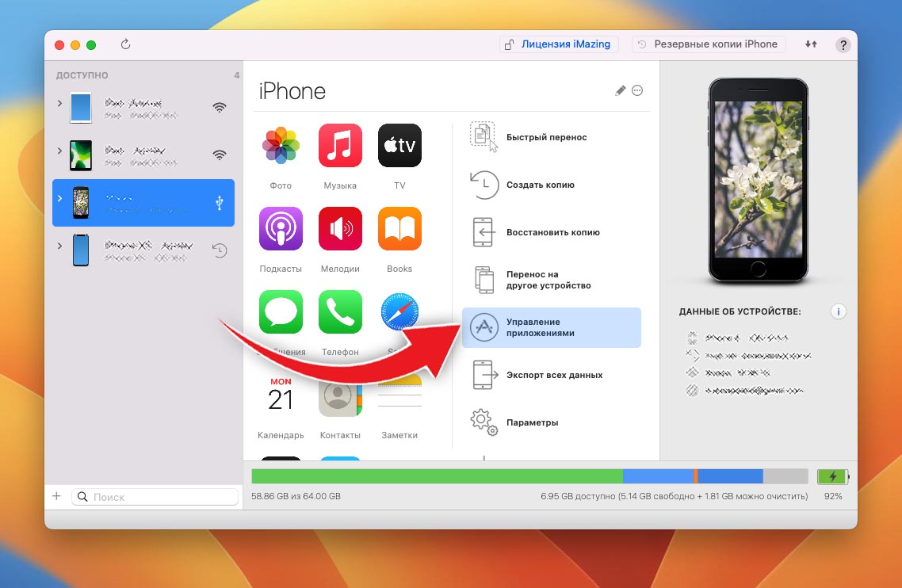Open the Calendar (Календарь) icon
Image resolution: width=902 pixels, height=588 pixels.
pyautogui.click(x=281, y=395)
